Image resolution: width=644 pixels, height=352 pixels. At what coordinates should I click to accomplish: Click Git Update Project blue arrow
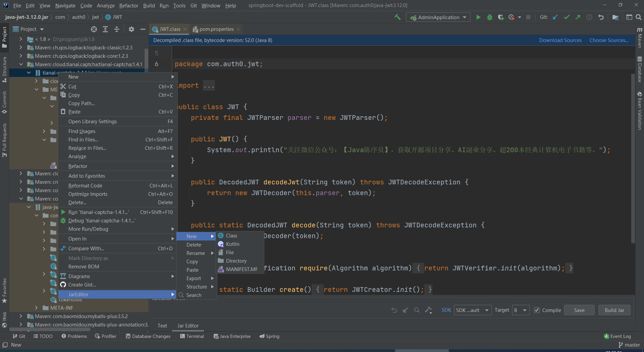(555, 17)
